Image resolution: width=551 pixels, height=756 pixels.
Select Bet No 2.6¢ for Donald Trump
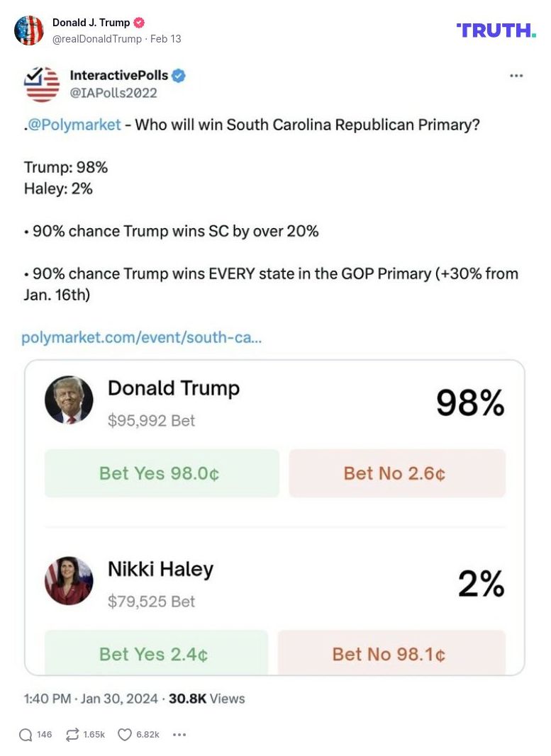coord(397,473)
